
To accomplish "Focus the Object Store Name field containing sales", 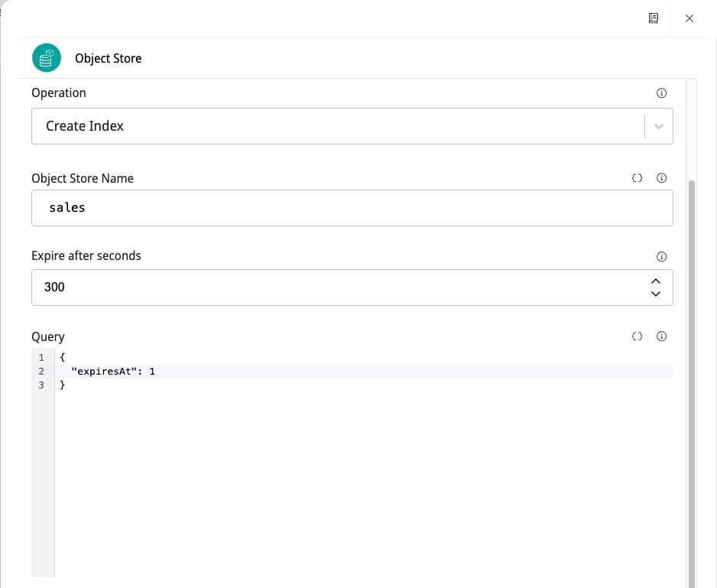I will (352, 208).
